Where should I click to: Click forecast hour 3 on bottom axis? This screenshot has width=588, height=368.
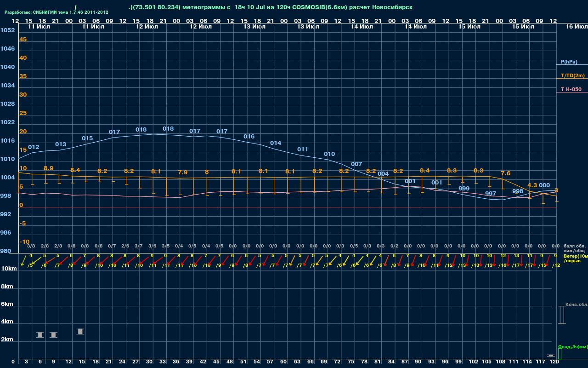(27, 362)
